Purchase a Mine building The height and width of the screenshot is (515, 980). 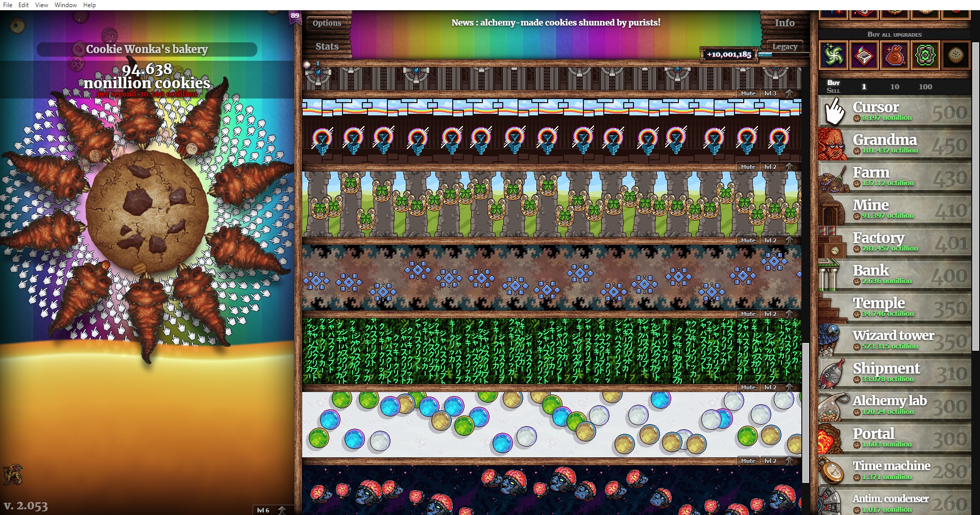pos(895,209)
